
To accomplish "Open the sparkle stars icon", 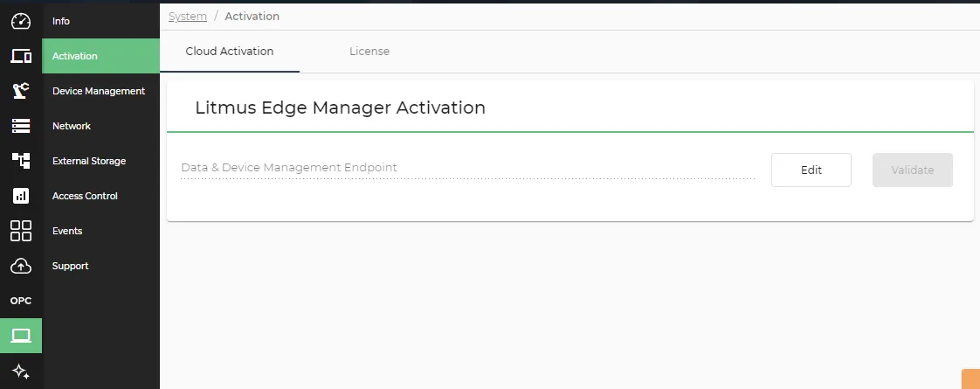I will tap(21, 372).
